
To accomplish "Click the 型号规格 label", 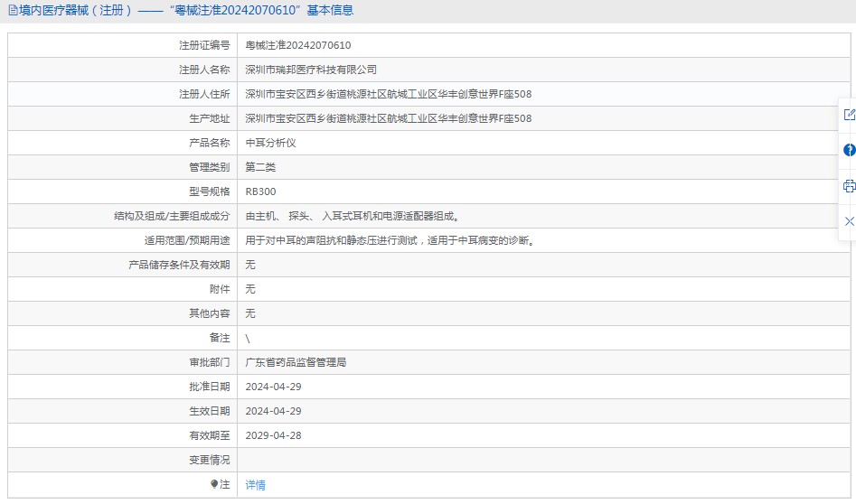I will 209,191.
